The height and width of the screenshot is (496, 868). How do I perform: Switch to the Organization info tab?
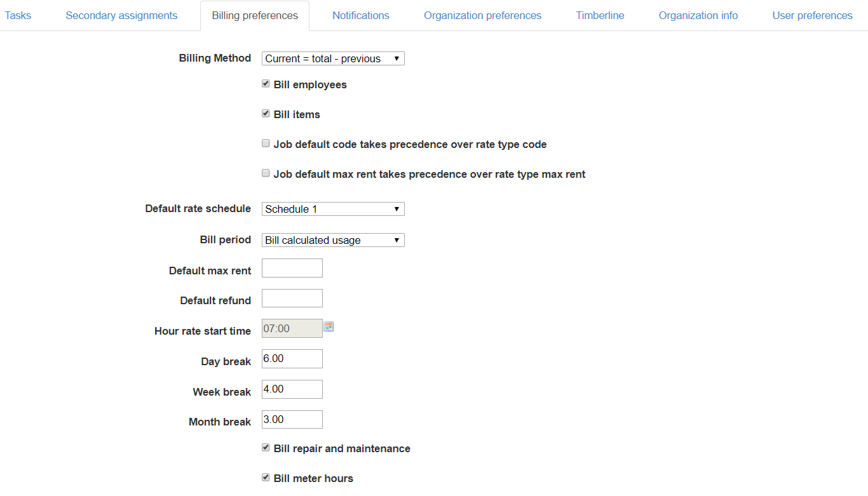(698, 15)
